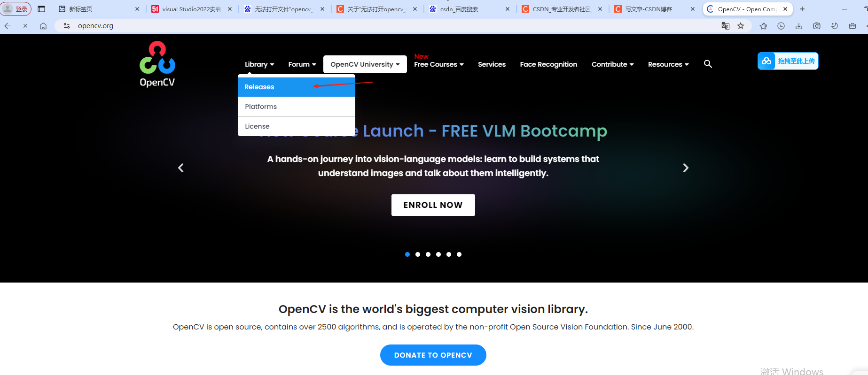Open the Services link in navigation
Screen dimensions: 868x375
492,64
